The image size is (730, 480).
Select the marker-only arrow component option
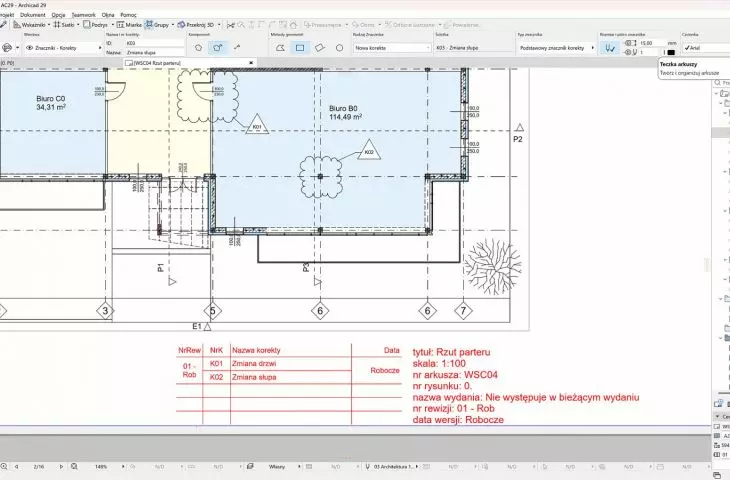click(237, 47)
